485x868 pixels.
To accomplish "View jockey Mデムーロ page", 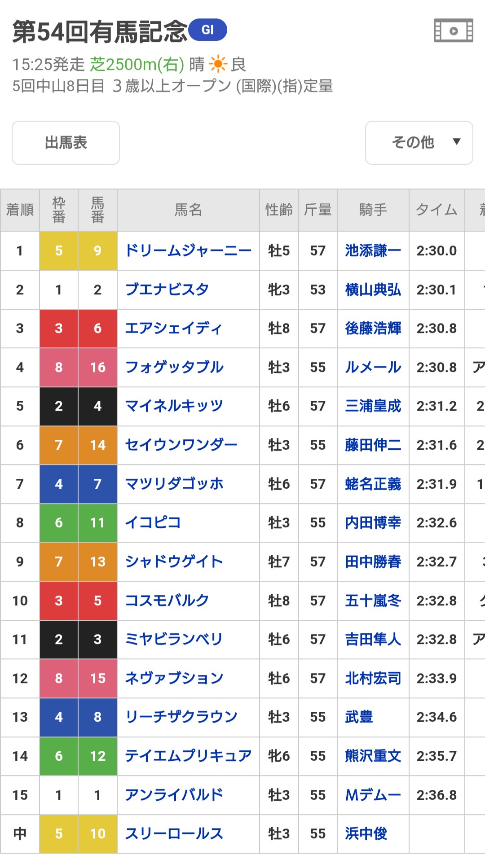I will (373, 795).
